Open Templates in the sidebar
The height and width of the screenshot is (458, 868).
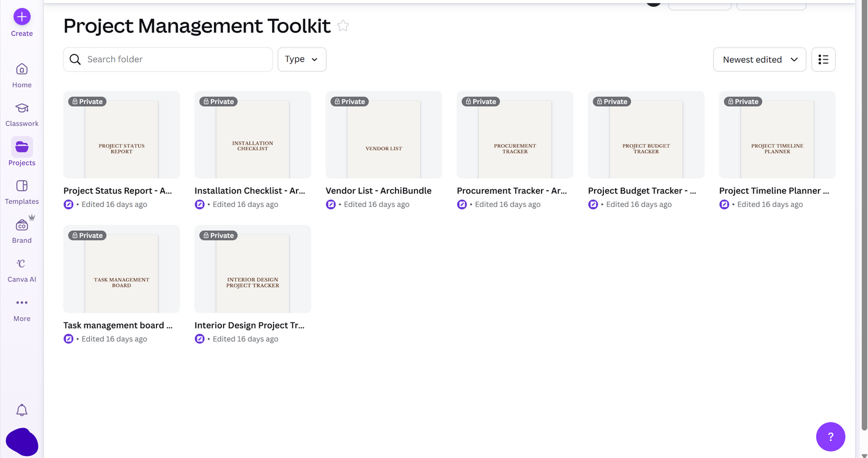point(22,192)
